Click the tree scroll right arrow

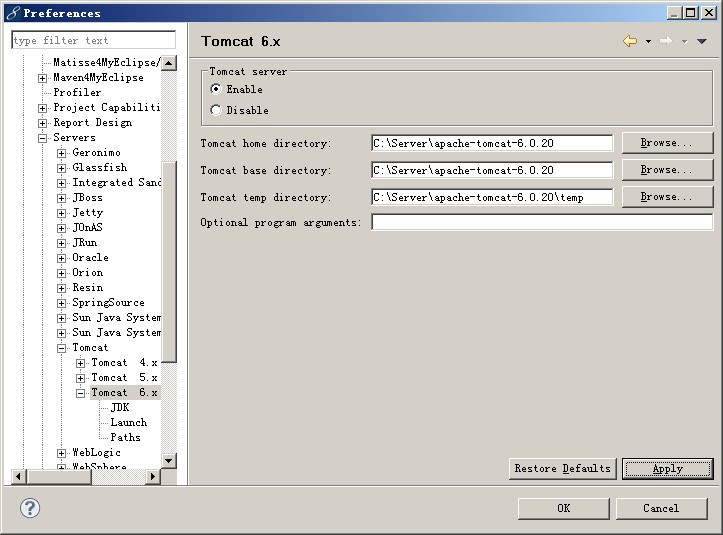tap(153, 476)
